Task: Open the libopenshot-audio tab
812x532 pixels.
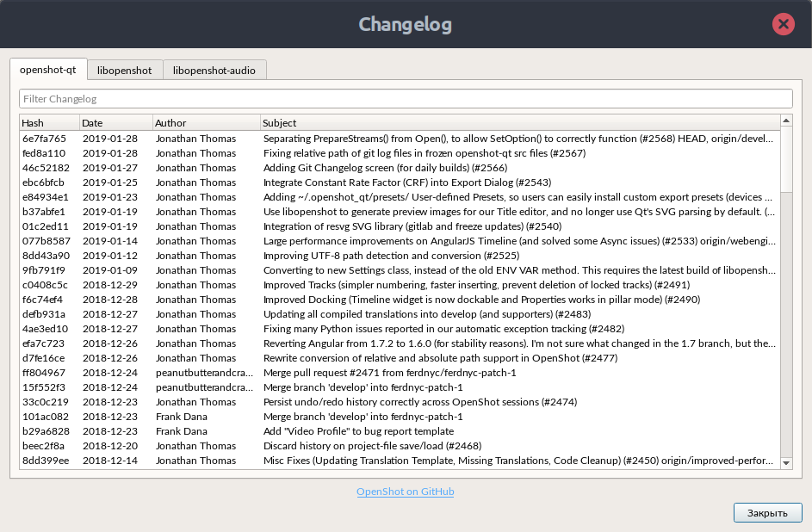Action: coord(214,71)
